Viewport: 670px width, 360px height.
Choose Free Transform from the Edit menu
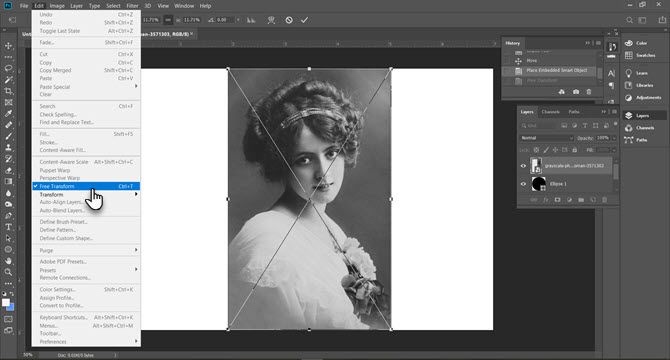tap(86, 186)
